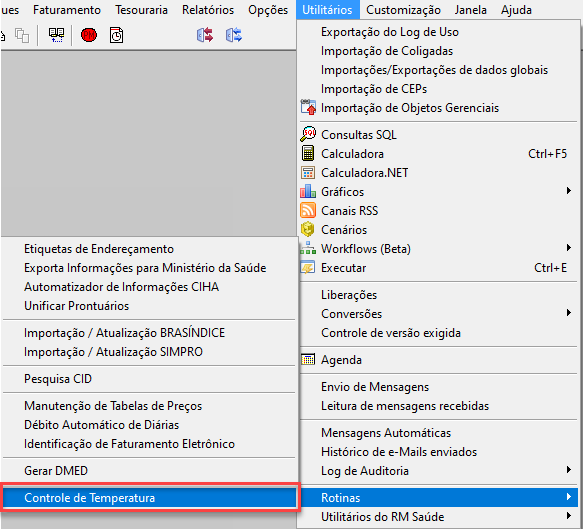Open the Relatórios menu
Viewport: 583px width, 529px height.
point(208,10)
